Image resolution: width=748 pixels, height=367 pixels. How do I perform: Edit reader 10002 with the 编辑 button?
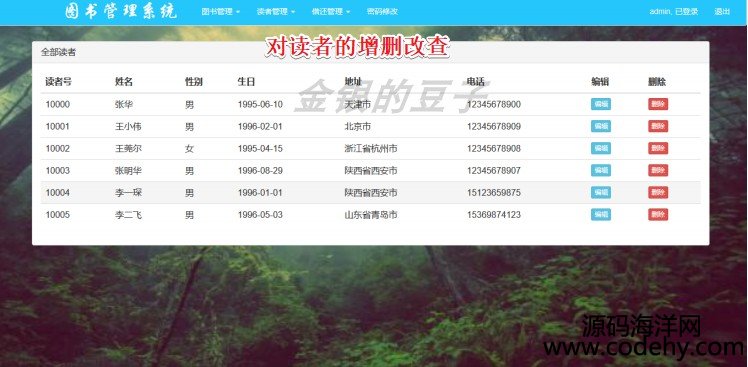[601, 148]
